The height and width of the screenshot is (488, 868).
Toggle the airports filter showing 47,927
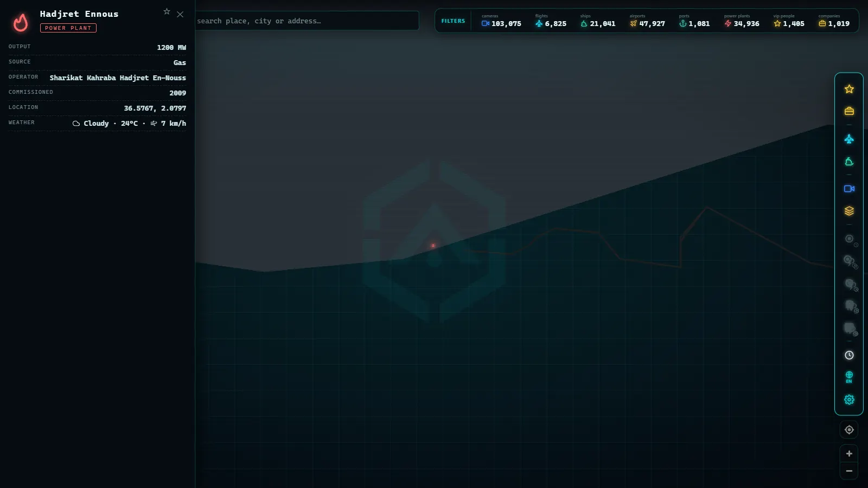coord(647,21)
